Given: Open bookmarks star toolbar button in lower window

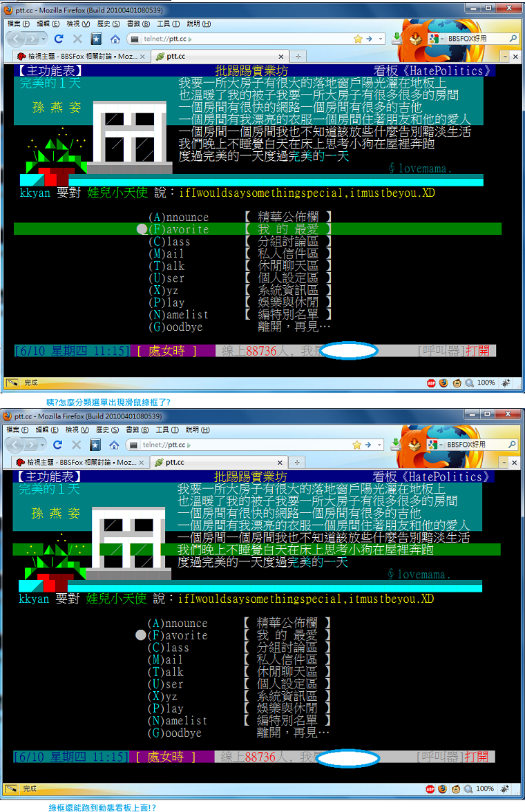Looking at the screenshot, I should tap(95, 445).
